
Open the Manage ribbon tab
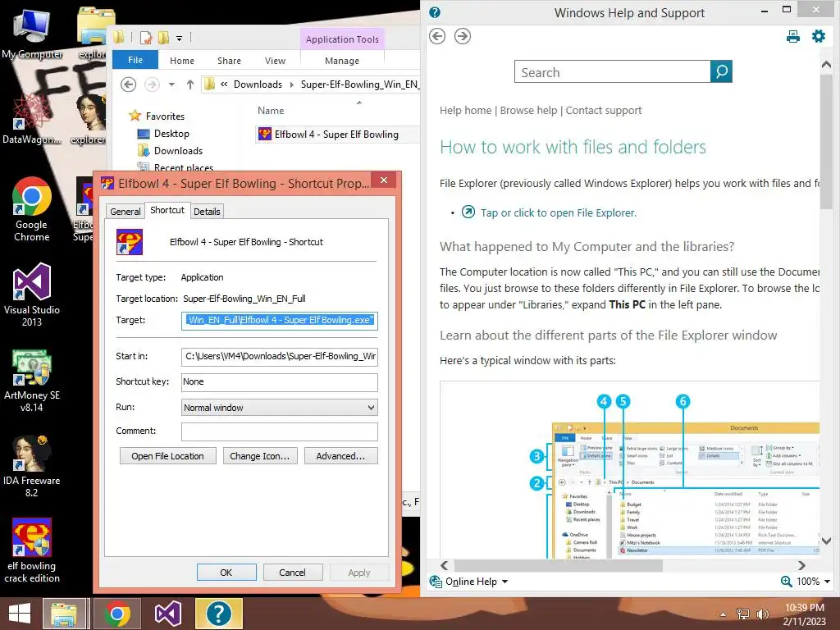(x=342, y=61)
